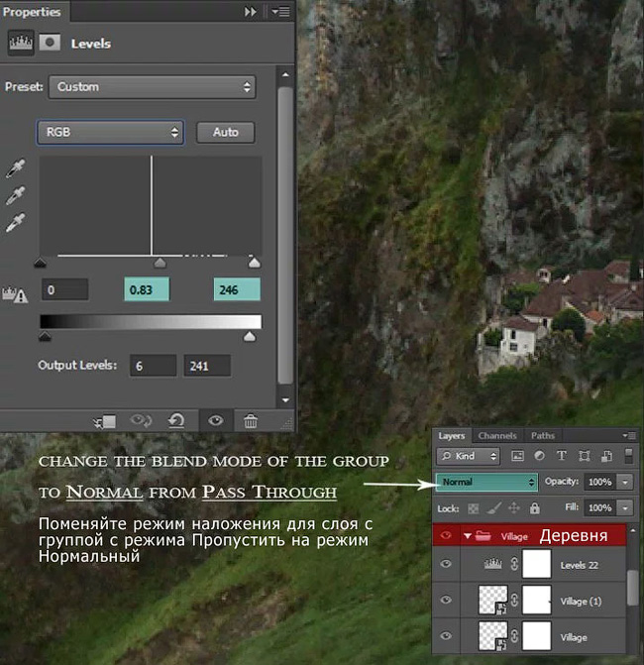Toggle layer filtering switch on or off
This screenshot has width=644, height=665.
tap(629, 456)
